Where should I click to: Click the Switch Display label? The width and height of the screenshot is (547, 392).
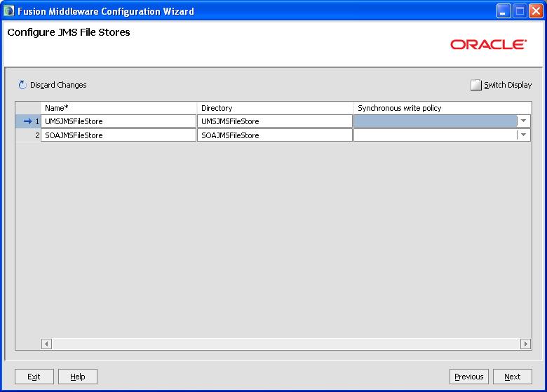point(508,85)
